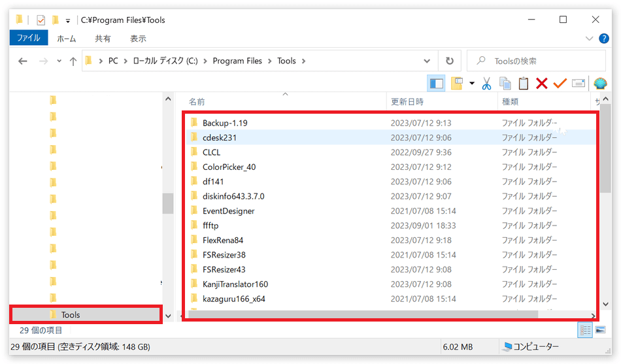Open the recent locations dropdown arrow
This screenshot has width=621, height=364.
point(59,61)
